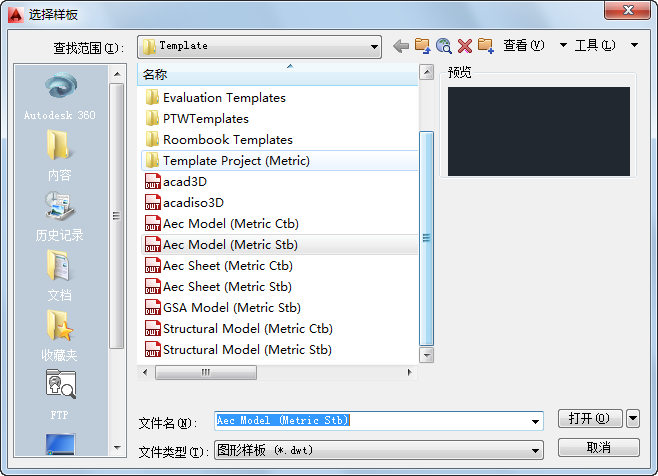
Task: Open the 收藏夹 favorites shortcut
Action: click(59, 336)
